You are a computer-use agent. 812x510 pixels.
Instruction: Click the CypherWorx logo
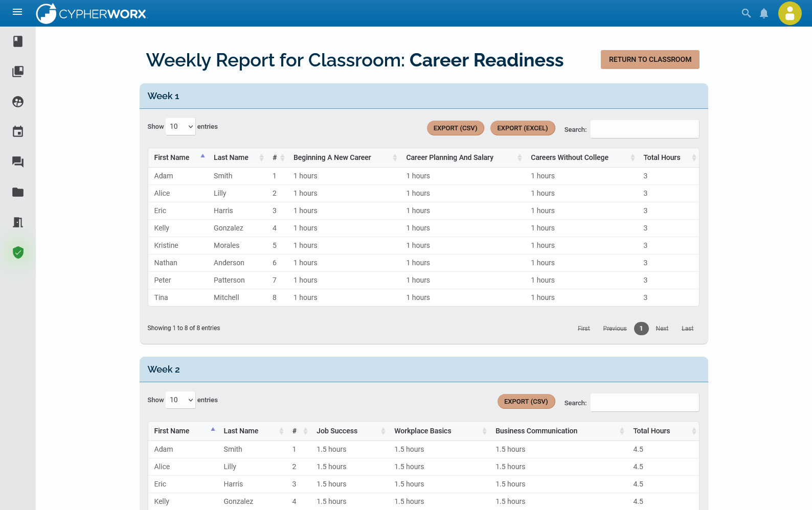(92, 13)
